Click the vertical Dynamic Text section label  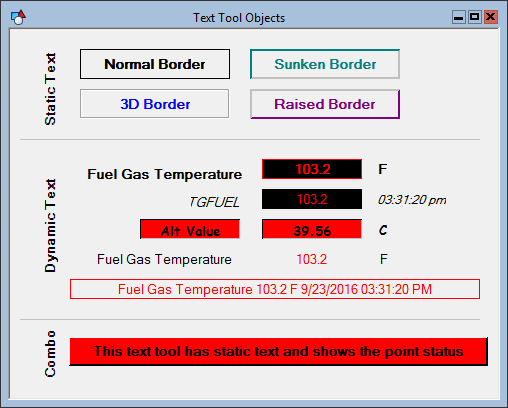tap(50, 226)
